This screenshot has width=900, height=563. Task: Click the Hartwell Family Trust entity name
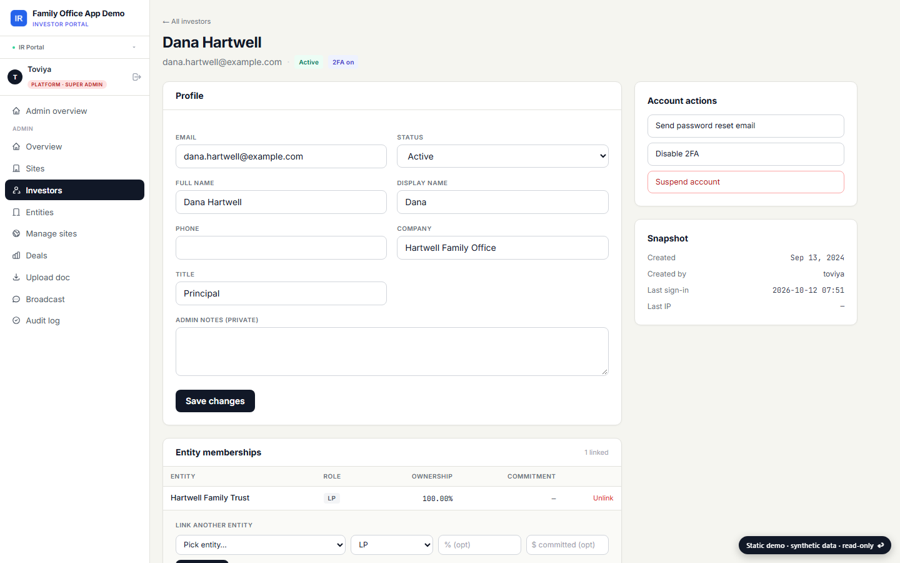click(x=210, y=498)
